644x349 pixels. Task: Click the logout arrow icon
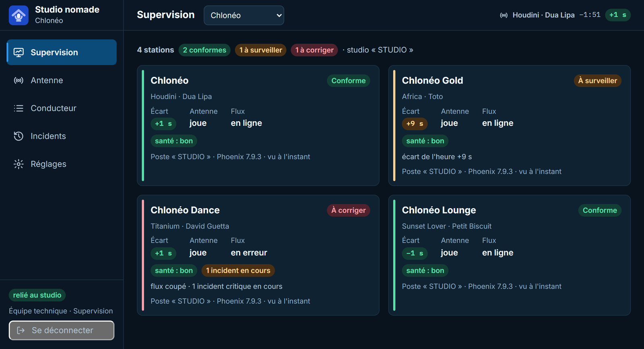(x=21, y=331)
